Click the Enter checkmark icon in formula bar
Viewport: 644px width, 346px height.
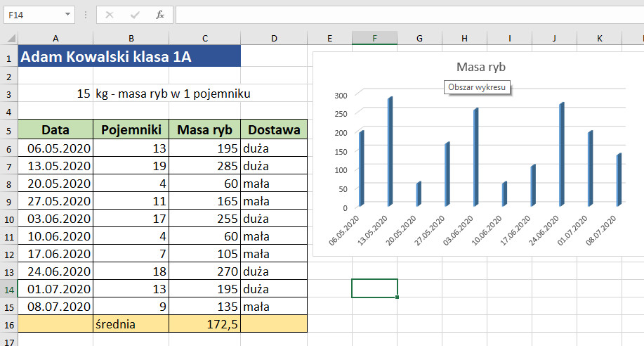pyautogui.click(x=134, y=14)
